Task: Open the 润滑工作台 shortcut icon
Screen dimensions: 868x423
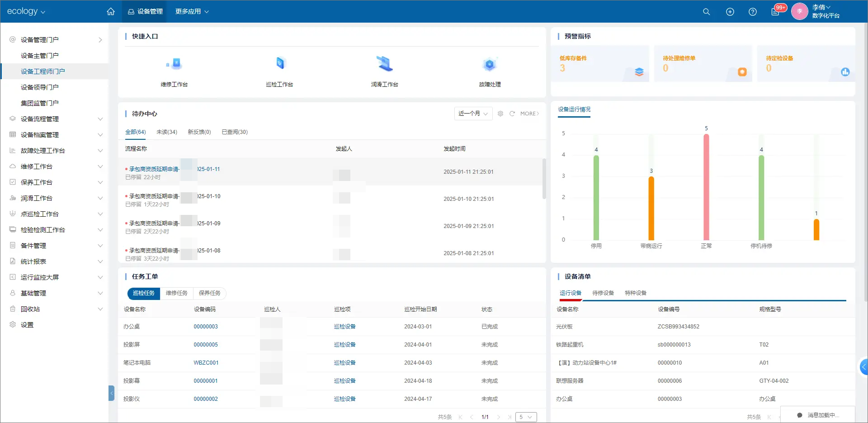Action: coord(385,64)
